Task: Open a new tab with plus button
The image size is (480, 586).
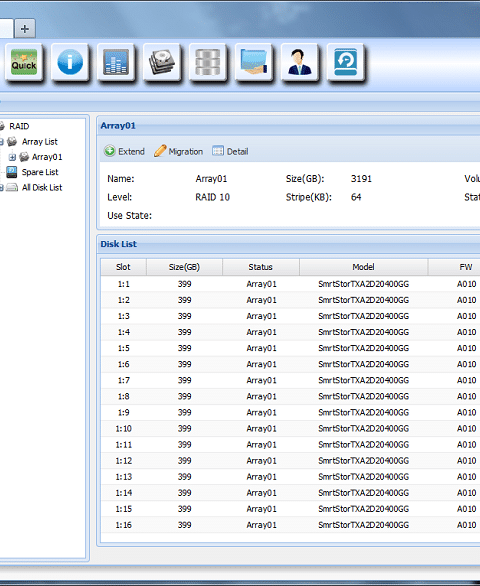Action: (x=25, y=29)
